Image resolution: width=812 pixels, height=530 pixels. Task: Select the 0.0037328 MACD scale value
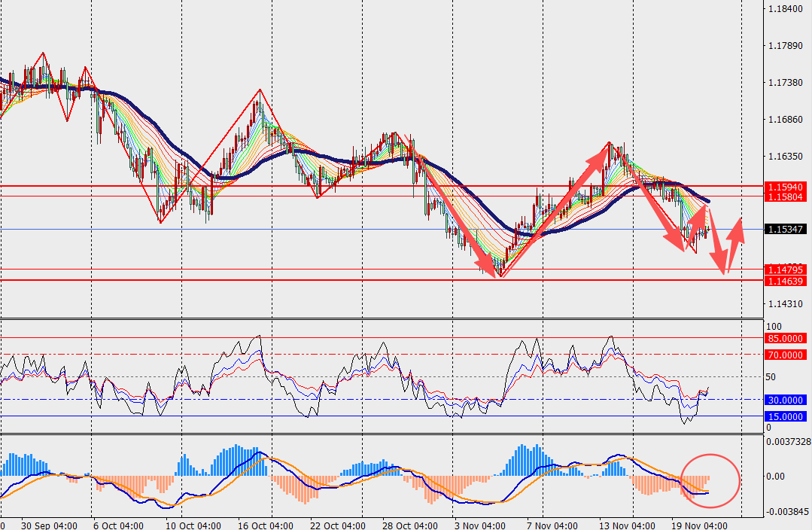click(787, 442)
